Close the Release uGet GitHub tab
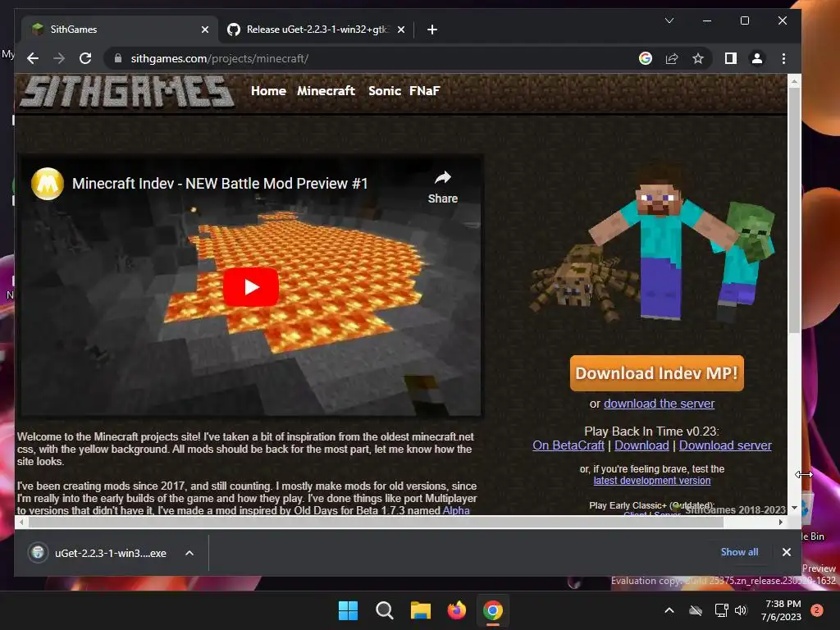 [x=400, y=30]
